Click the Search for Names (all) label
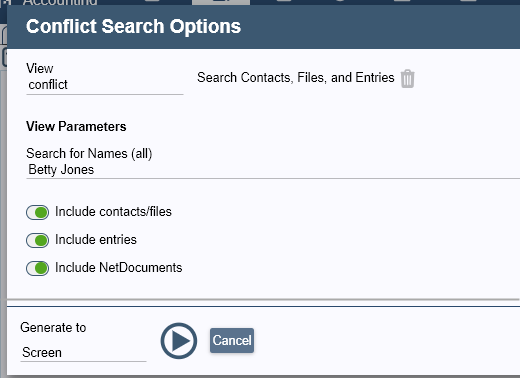Image resolution: width=520 pixels, height=378 pixels. 89,154
